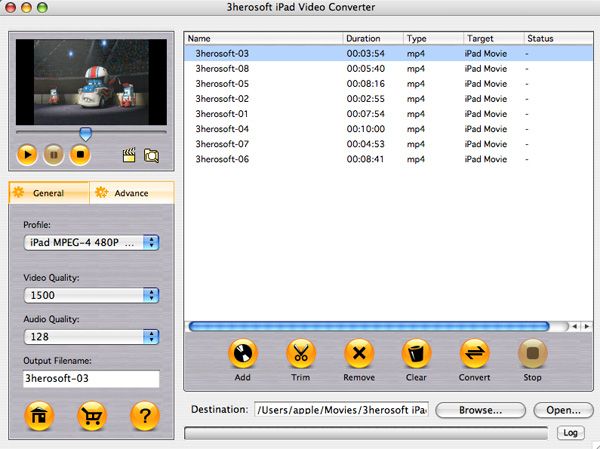Click the clapperboard icon under preview
Viewport: 600px width, 449px height.
pos(129,155)
